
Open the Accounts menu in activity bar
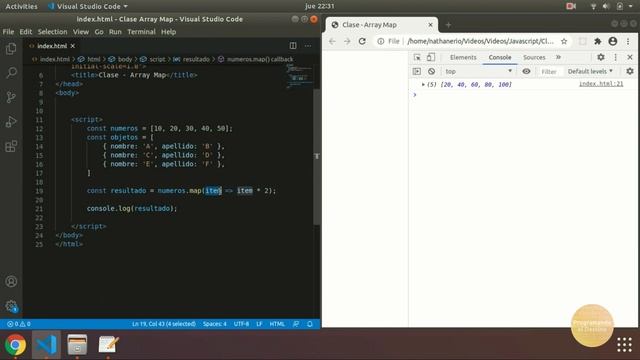coord(11,281)
